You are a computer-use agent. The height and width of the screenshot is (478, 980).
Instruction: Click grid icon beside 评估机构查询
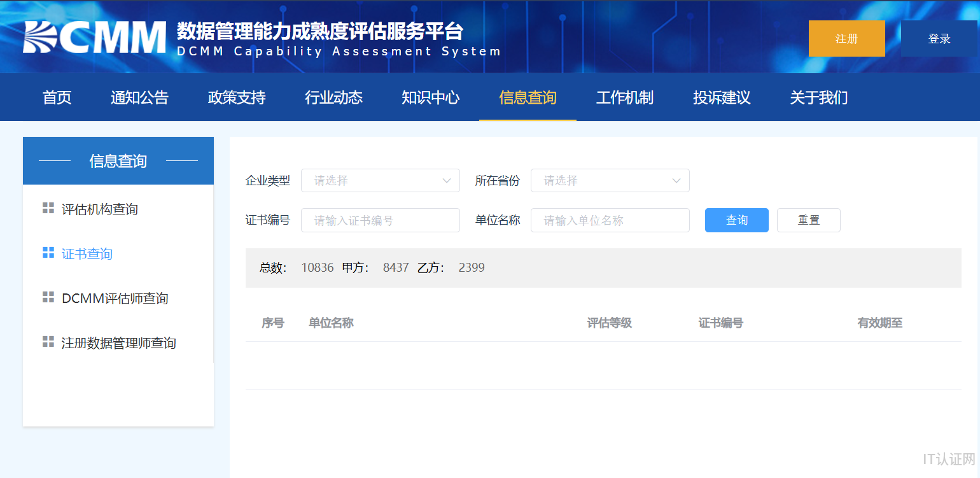(x=48, y=208)
